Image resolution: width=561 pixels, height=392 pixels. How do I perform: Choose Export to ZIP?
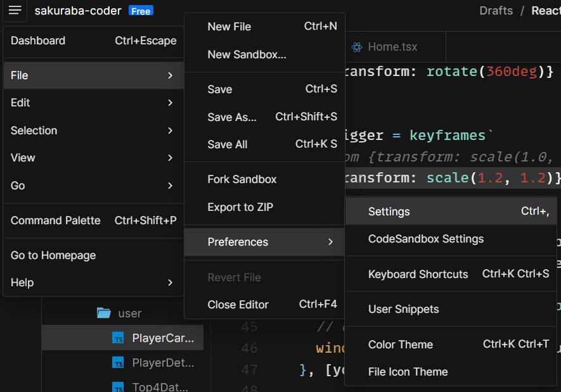tap(264, 207)
